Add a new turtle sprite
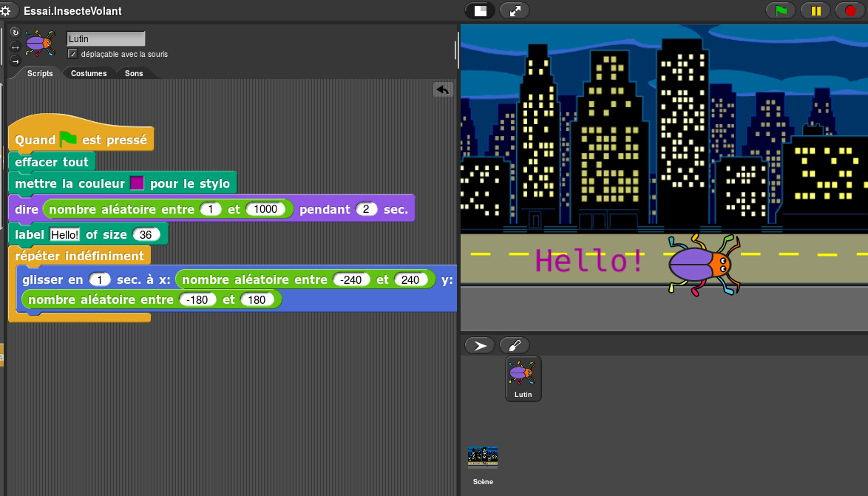This screenshot has height=496, width=868. (480, 345)
